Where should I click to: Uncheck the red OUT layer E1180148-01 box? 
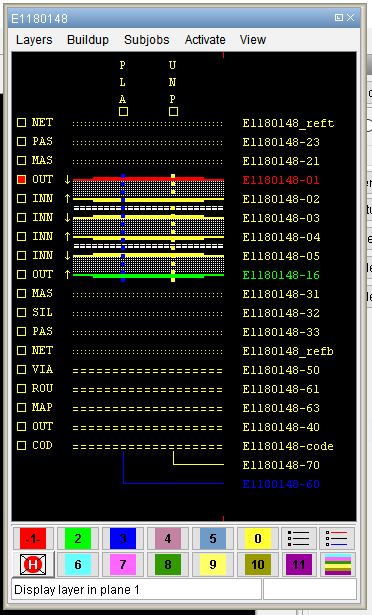[22, 180]
